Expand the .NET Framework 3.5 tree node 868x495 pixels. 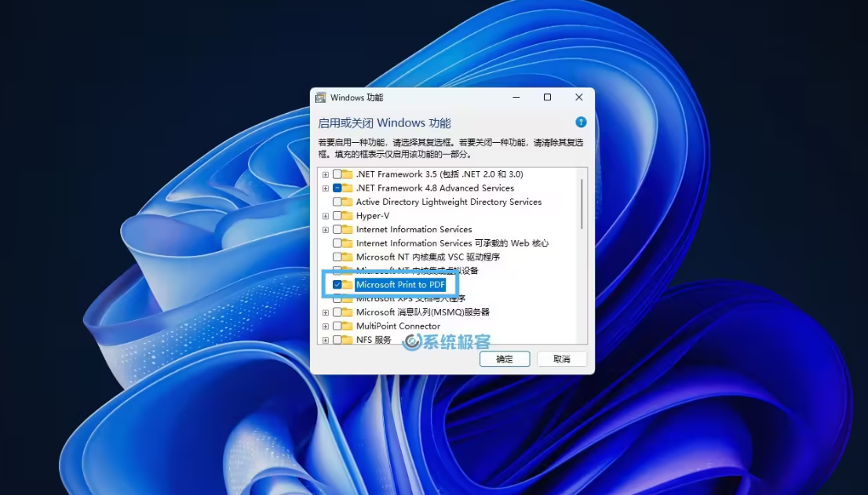(x=326, y=175)
